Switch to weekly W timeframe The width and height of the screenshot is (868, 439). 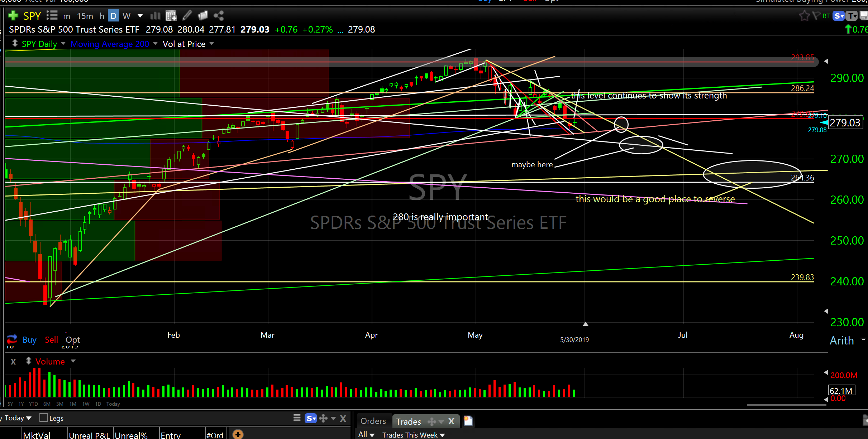click(x=127, y=16)
